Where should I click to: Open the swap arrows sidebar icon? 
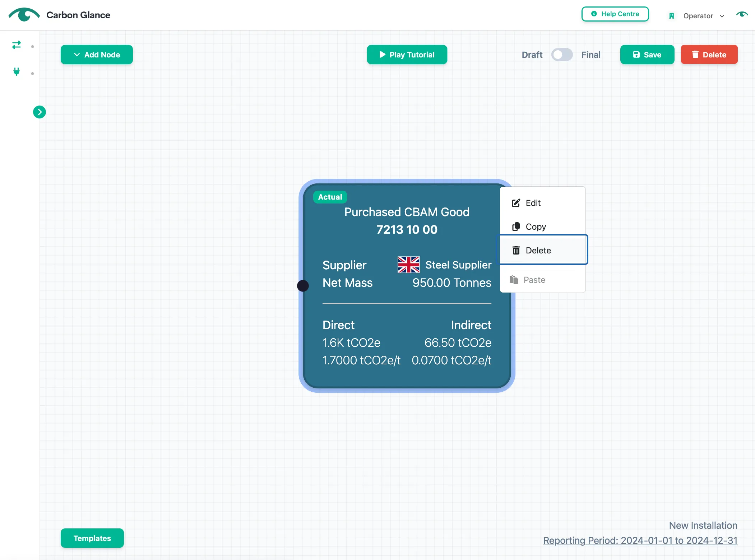pos(17,45)
